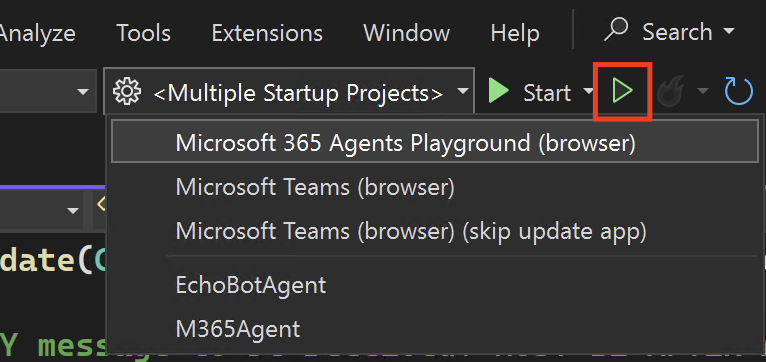Select Microsoft Teams (browser) profile
This screenshot has width=766, height=362.
coord(435,188)
